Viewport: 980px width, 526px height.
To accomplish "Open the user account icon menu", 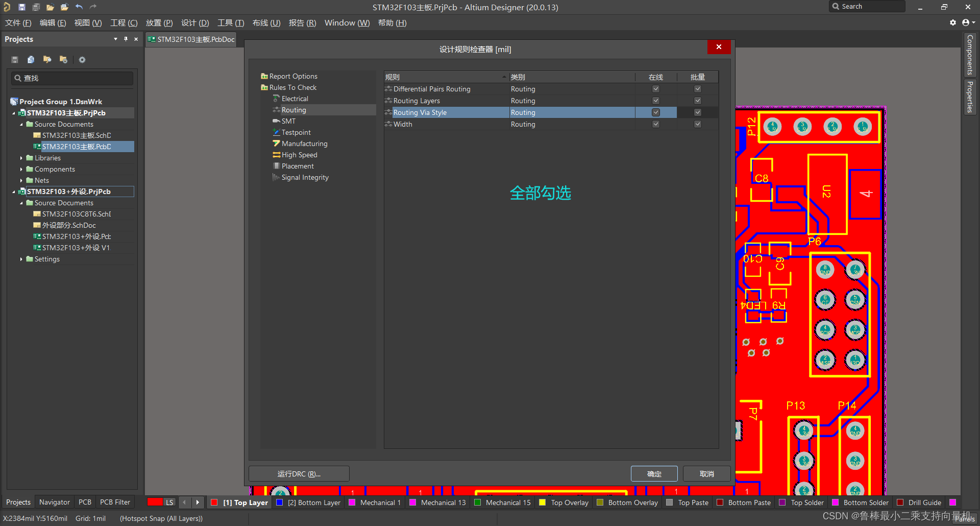I will [x=968, y=22].
